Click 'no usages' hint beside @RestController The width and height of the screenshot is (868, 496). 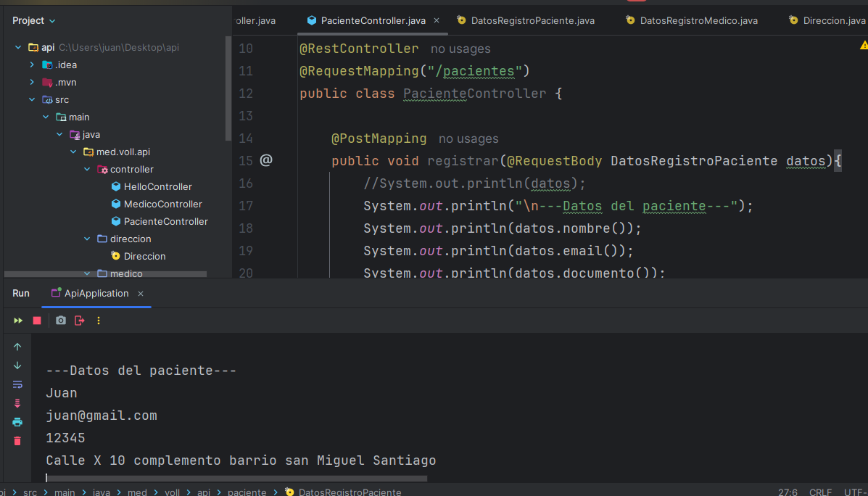[460, 49]
